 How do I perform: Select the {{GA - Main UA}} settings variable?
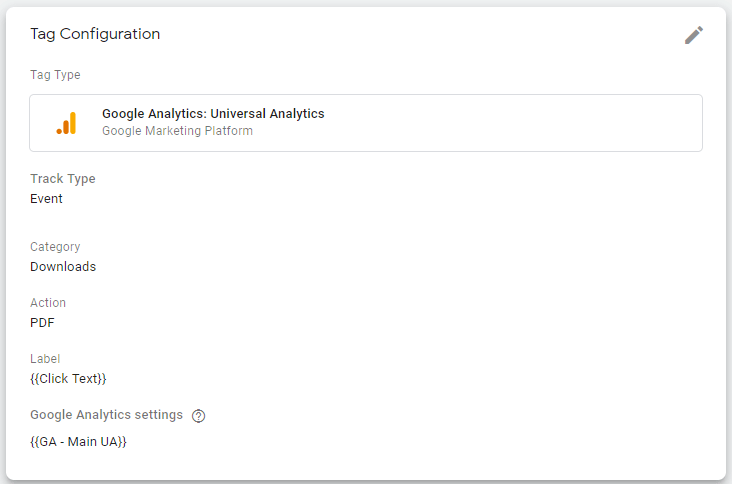(78, 442)
